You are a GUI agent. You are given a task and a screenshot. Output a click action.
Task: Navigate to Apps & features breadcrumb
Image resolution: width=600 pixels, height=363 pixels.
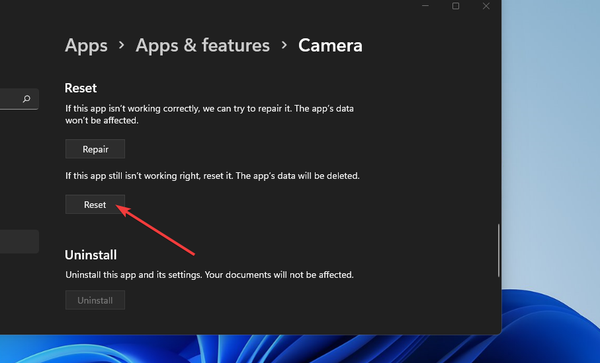[202, 45]
